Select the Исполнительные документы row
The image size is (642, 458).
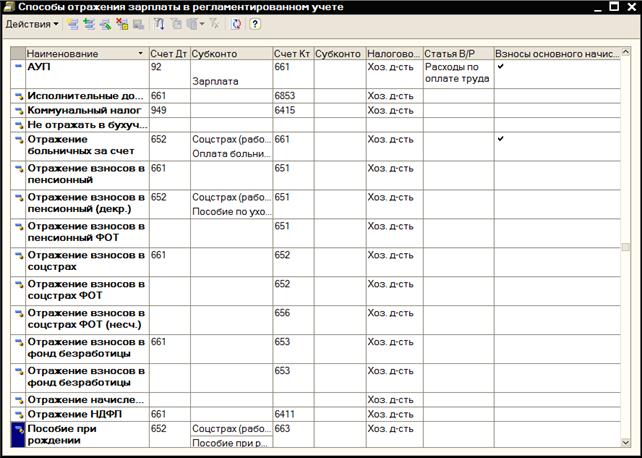85,96
